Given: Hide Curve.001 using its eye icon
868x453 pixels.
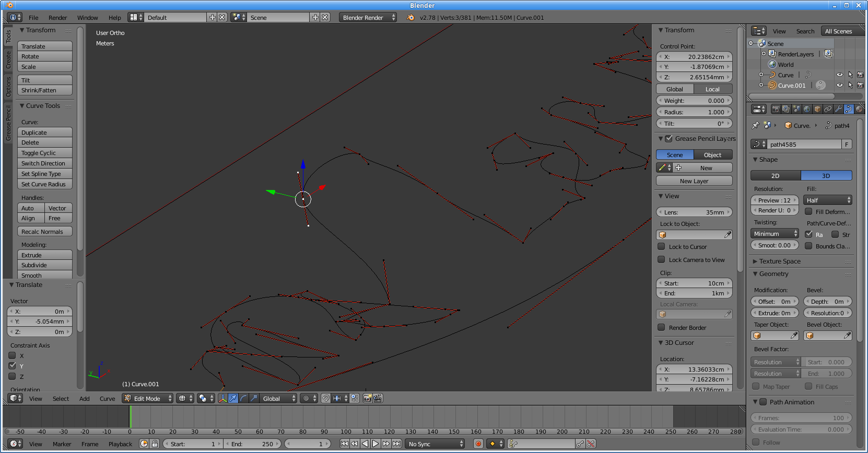Looking at the screenshot, I should click(839, 85).
